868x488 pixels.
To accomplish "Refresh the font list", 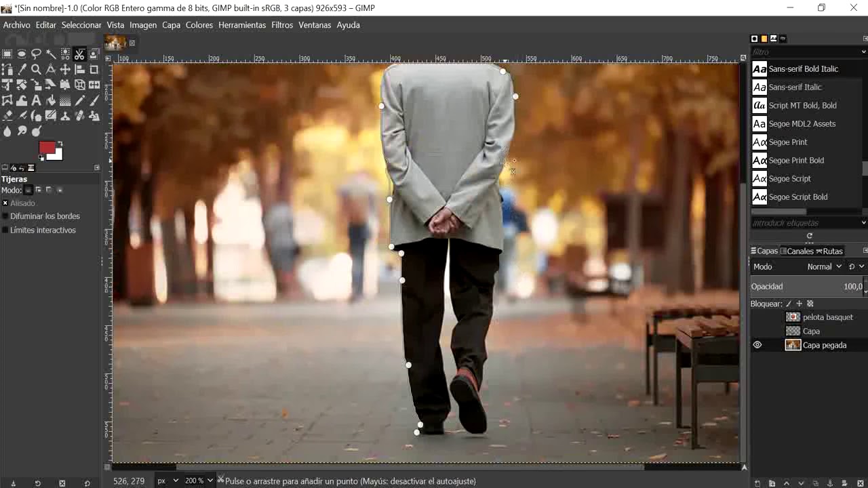I will (x=810, y=236).
